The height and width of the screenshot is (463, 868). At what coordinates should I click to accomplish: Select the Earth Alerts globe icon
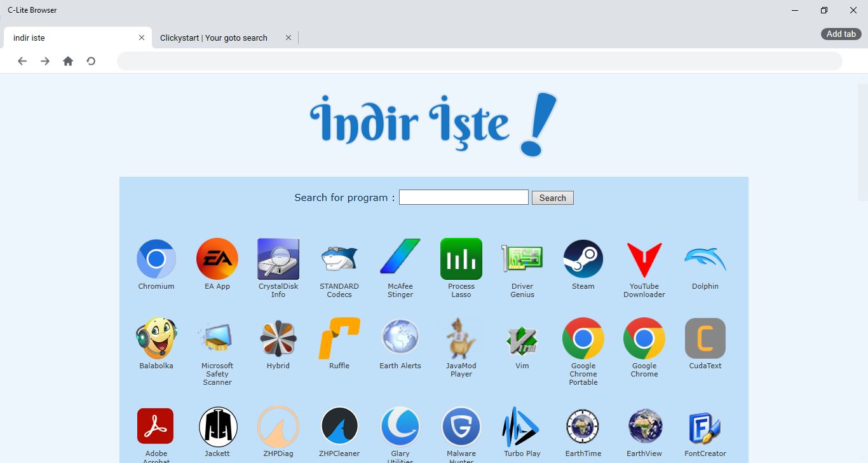pos(400,338)
